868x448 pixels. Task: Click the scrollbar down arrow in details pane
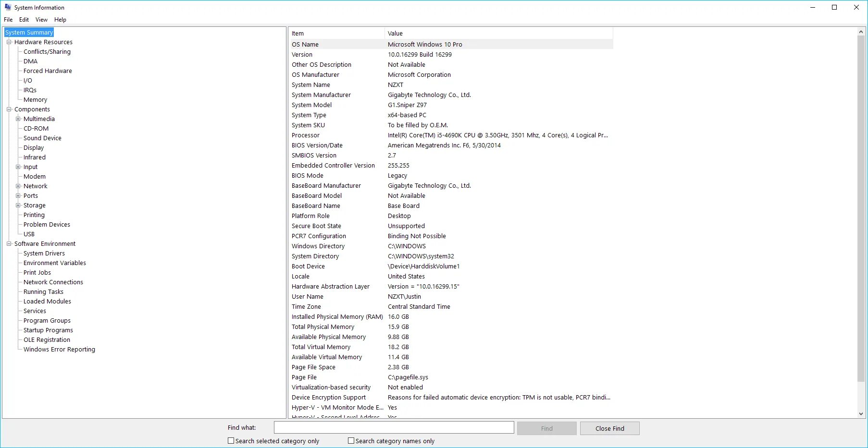(861, 413)
